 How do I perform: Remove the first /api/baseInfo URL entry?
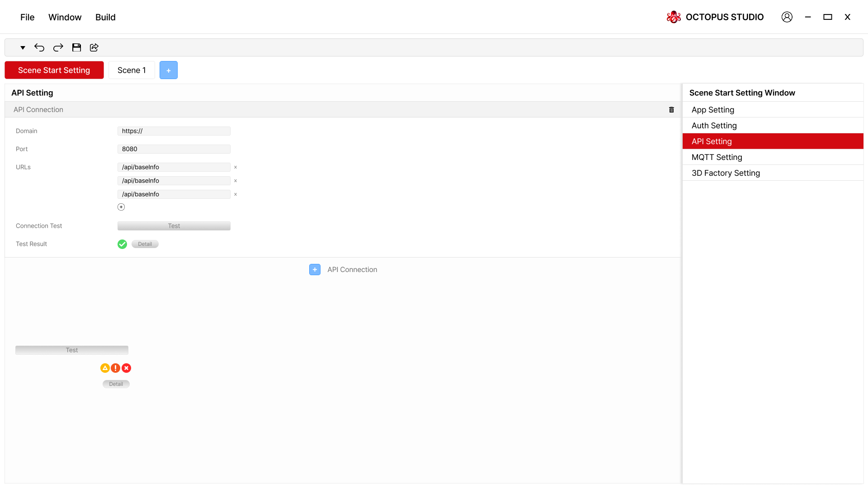[x=236, y=167]
